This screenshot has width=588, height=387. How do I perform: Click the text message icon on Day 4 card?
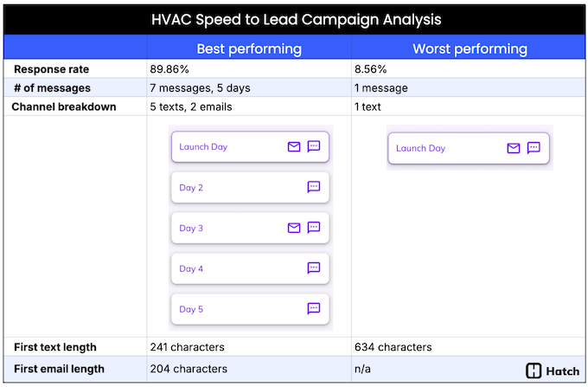[314, 268]
